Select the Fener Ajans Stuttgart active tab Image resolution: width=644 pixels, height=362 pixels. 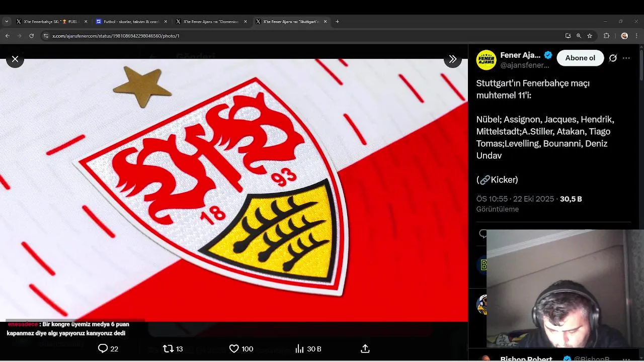pos(290,22)
